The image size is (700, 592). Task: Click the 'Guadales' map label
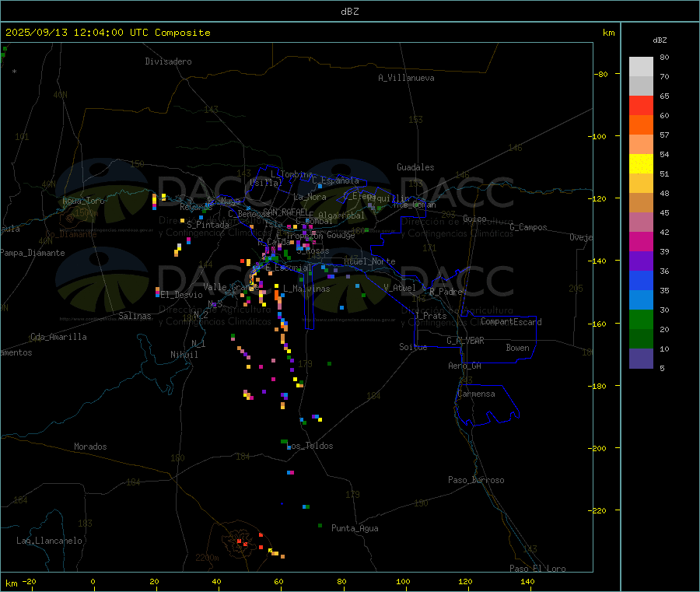(x=415, y=167)
